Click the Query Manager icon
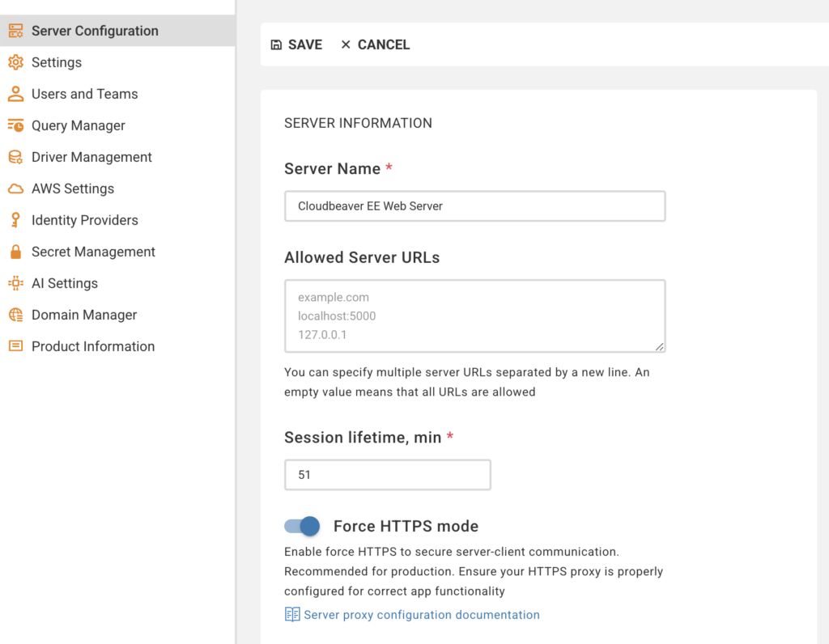Viewport: 829px width, 644px height. click(x=15, y=125)
